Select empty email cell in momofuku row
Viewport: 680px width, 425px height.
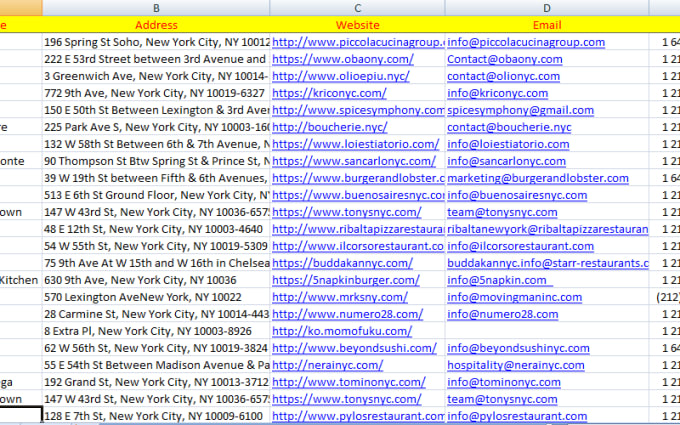(x=547, y=331)
